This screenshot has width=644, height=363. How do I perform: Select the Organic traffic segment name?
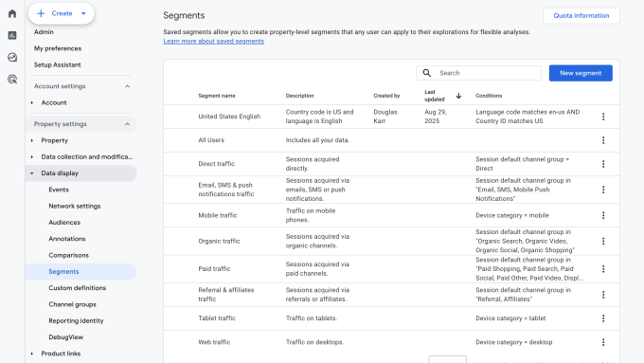click(219, 242)
